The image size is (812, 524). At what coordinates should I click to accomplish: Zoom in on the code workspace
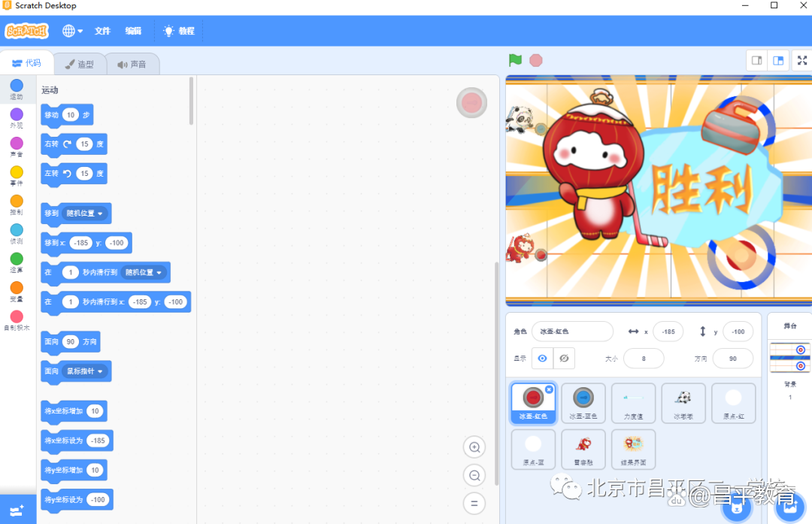coord(474,447)
